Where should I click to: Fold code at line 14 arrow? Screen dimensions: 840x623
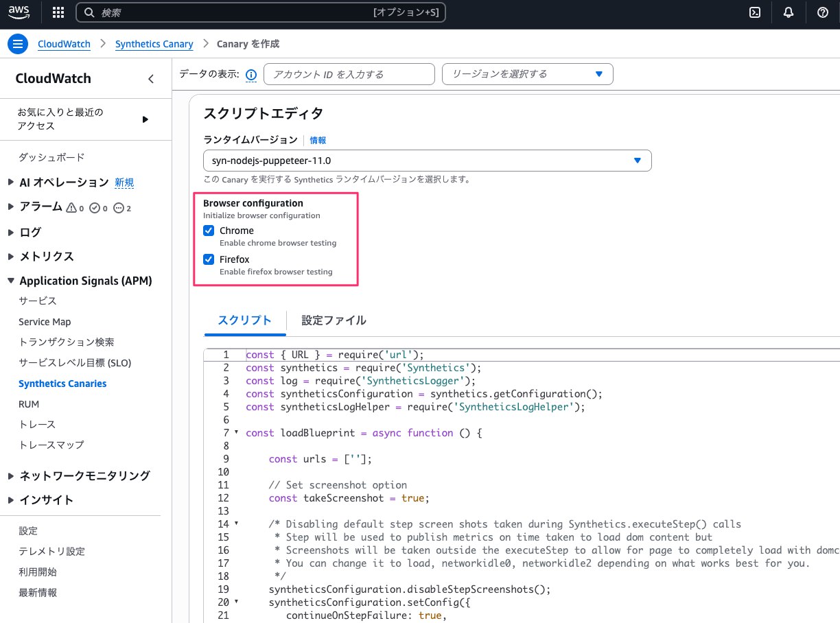point(237,524)
